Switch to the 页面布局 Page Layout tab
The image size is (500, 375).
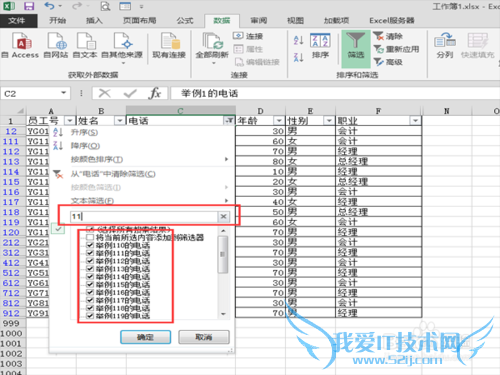coord(139,21)
